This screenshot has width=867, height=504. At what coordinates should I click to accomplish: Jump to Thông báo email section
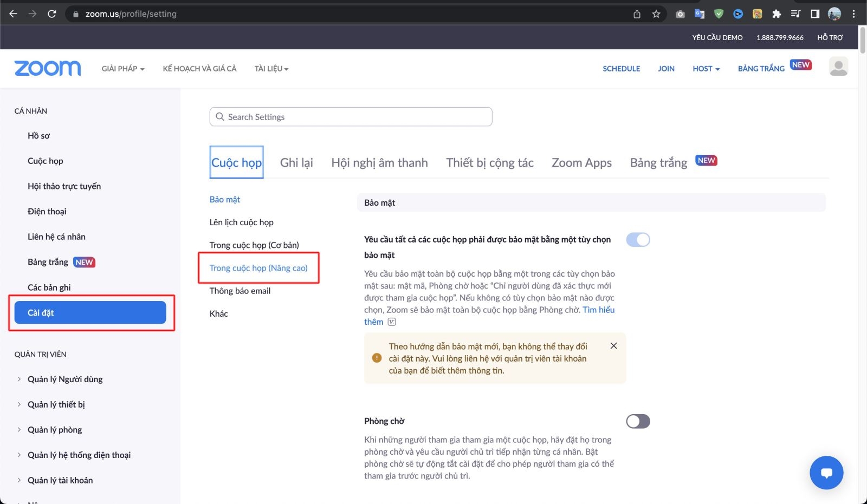click(x=240, y=291)
